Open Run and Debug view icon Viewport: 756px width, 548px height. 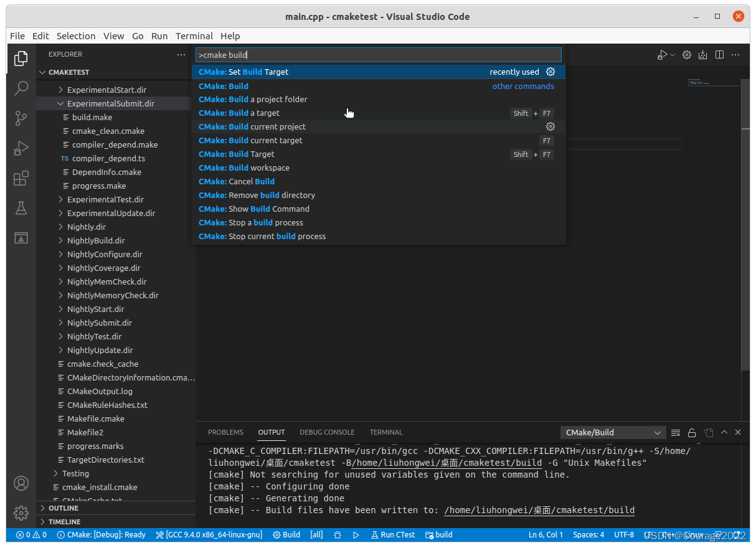[x=21, y=148]
